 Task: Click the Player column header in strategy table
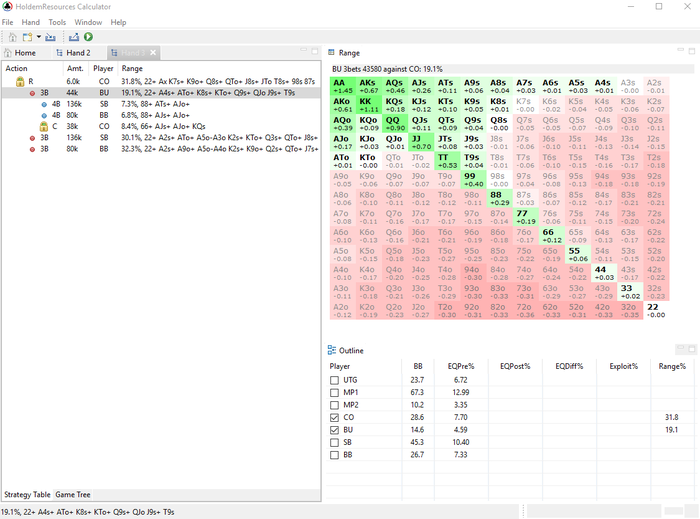tap(103, 68)
